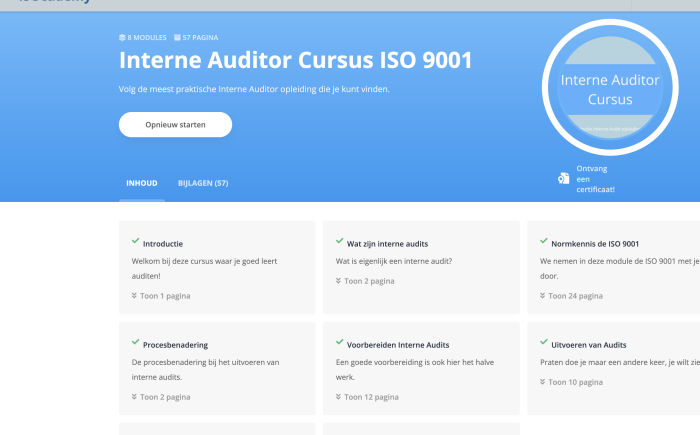Open the Introductie module title
The height and width of the screenshot is (435, 700).
163,244
